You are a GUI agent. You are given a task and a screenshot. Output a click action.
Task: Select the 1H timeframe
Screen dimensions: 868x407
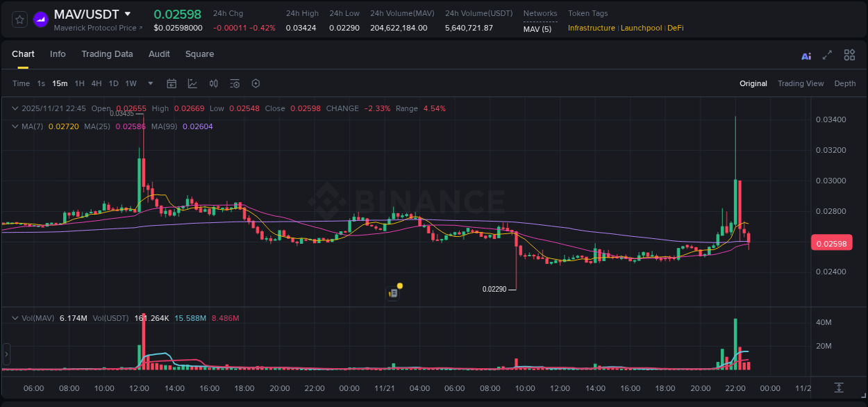[x=80, y=83]
